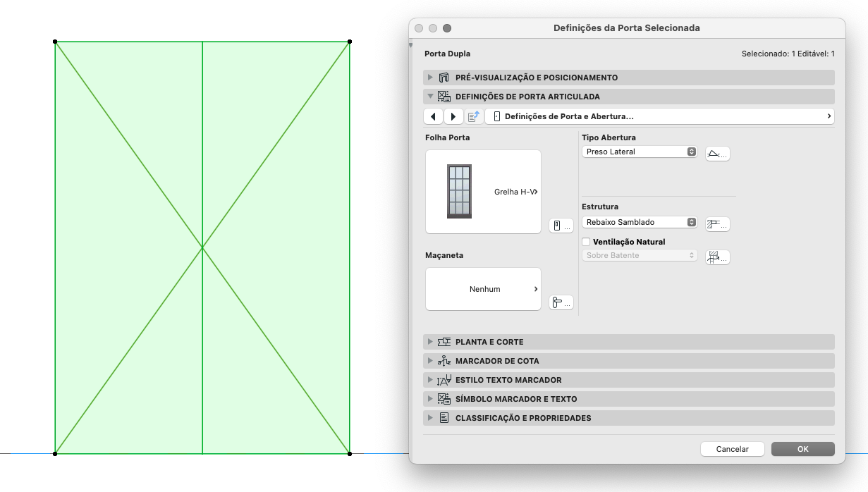Go to next settings page arrow
This screenshot has height=492, width=868.
(x=453, y=116)
